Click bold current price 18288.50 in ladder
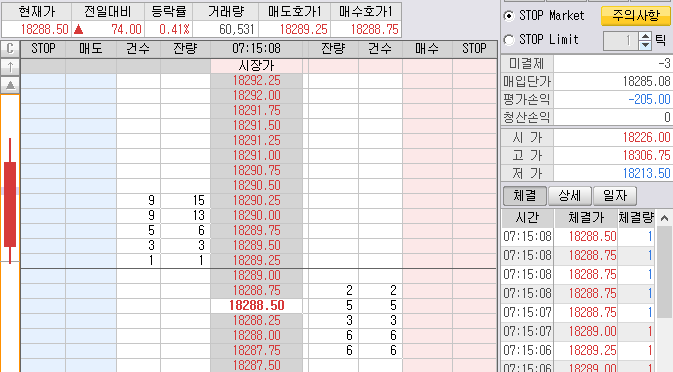 pos(257,306)
